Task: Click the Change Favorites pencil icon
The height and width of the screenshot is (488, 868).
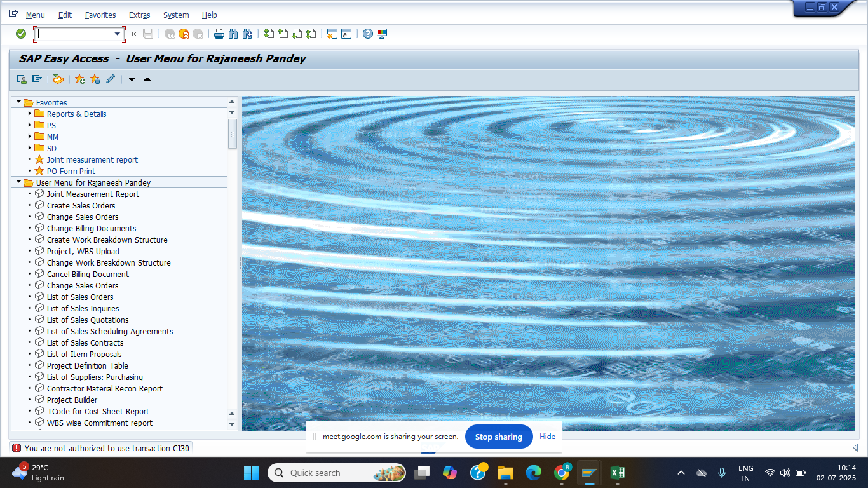Action: [111, 79]
